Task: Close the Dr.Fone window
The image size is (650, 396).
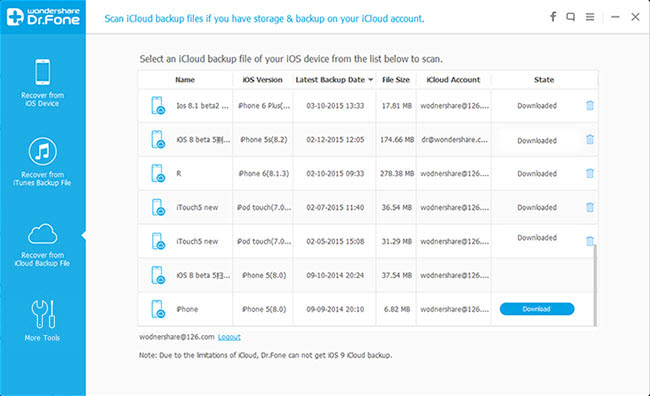Action: [635, 17]
